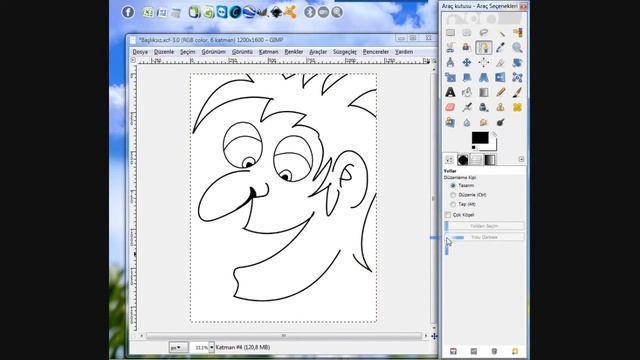This screenshot has width=640, height=360.
Task: Open the zoom percentage dropdown arrow
Action: [x=211, y=347]
